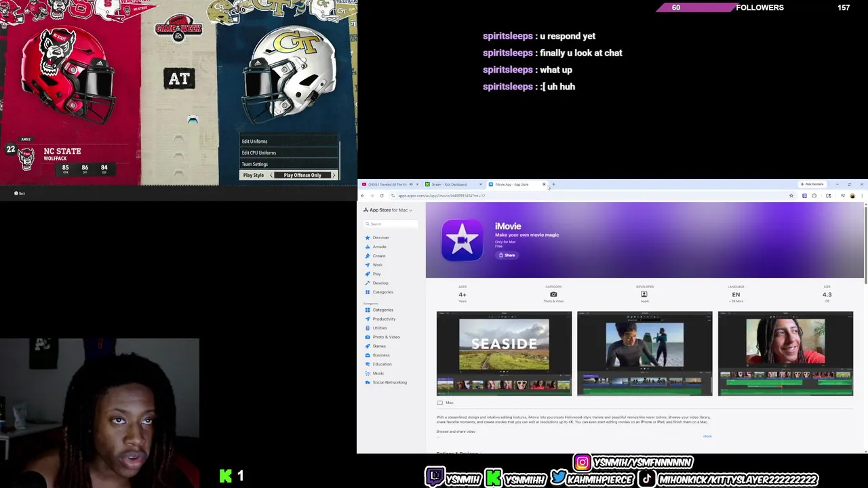Click the developer Apple icon
The image size is (868, 488).
[644, 294]
